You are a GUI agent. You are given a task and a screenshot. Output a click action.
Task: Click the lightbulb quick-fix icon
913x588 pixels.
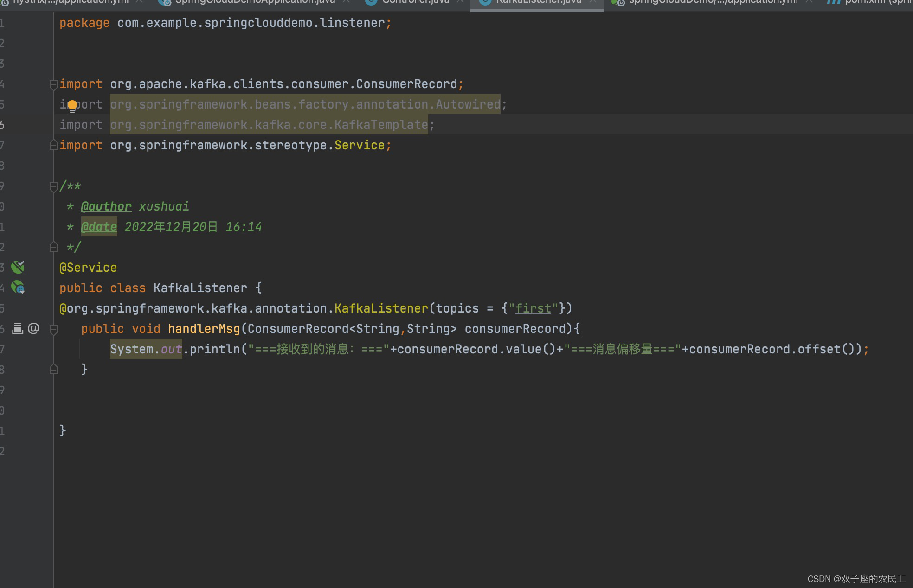[72, 106]
